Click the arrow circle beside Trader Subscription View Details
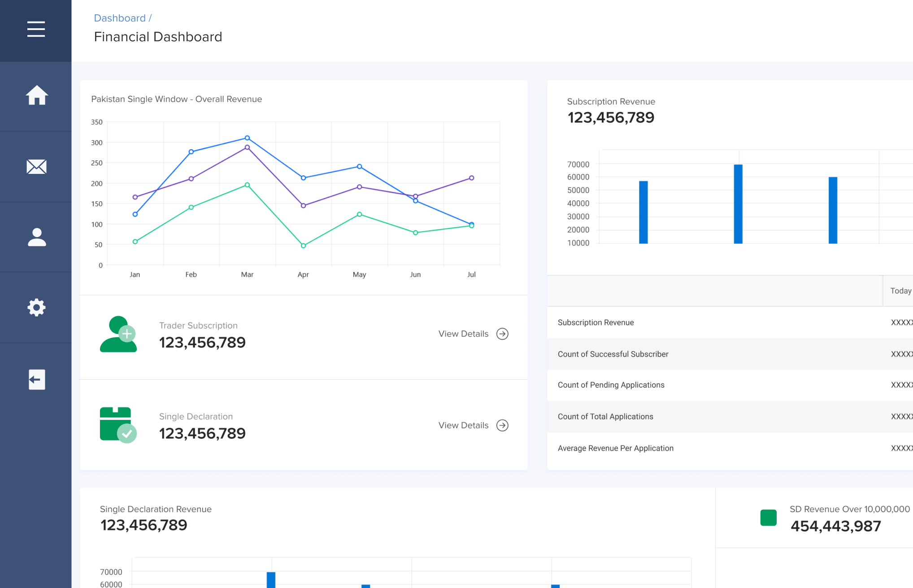Screen dimensions: 913x588 click(x=502, y=334)
